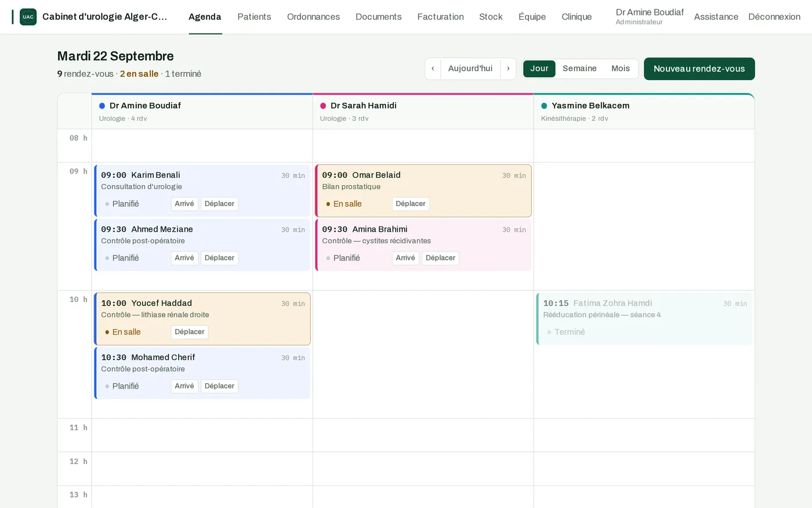Open the Clinique tab
This screenshot has width=812, height=508.
(x=577, y=17)
